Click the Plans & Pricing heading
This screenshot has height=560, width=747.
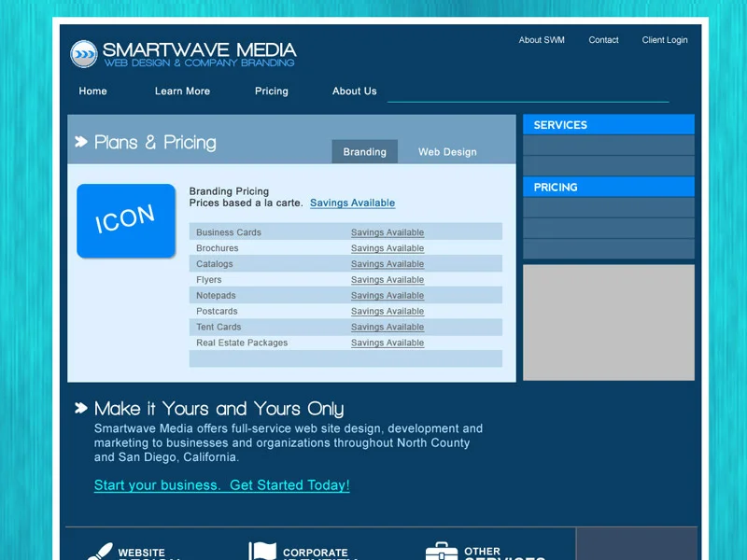click(x=155, y=143)
